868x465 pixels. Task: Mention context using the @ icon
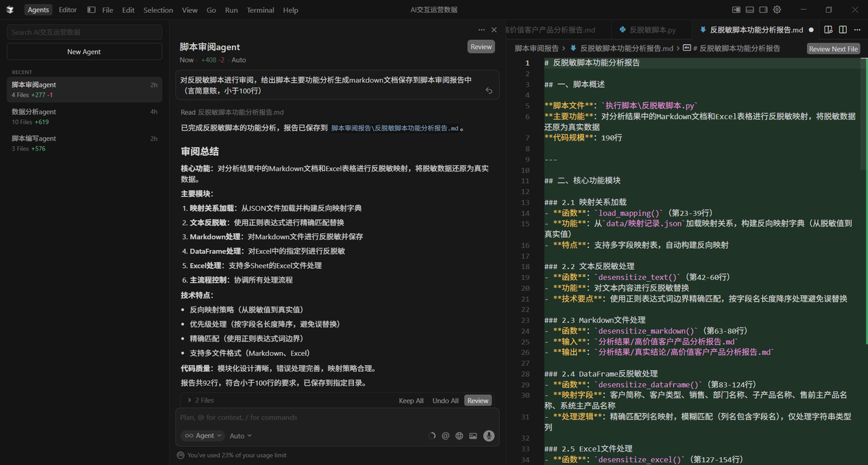[446, 435]
